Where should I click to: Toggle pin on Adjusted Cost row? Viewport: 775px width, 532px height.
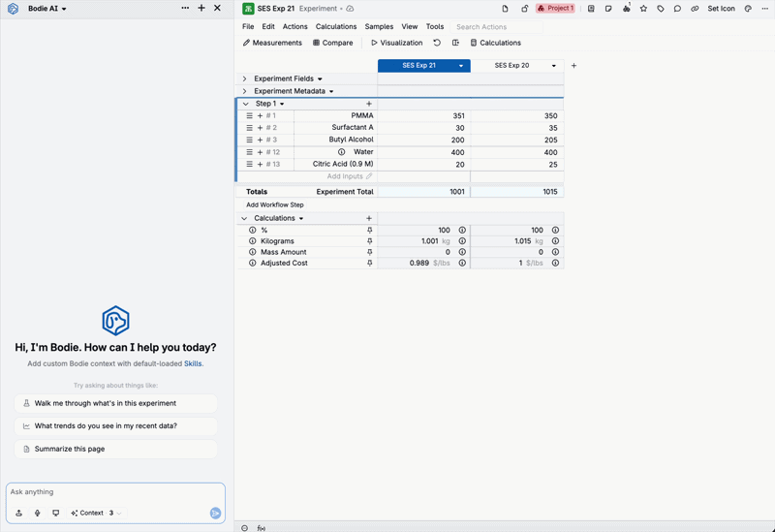pyautogui.click(x=369, y=263)
